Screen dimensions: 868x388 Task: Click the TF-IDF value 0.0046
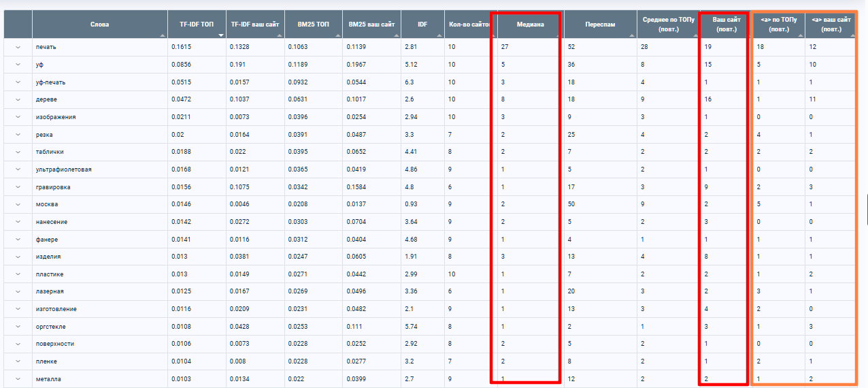(x=239, y=204)
